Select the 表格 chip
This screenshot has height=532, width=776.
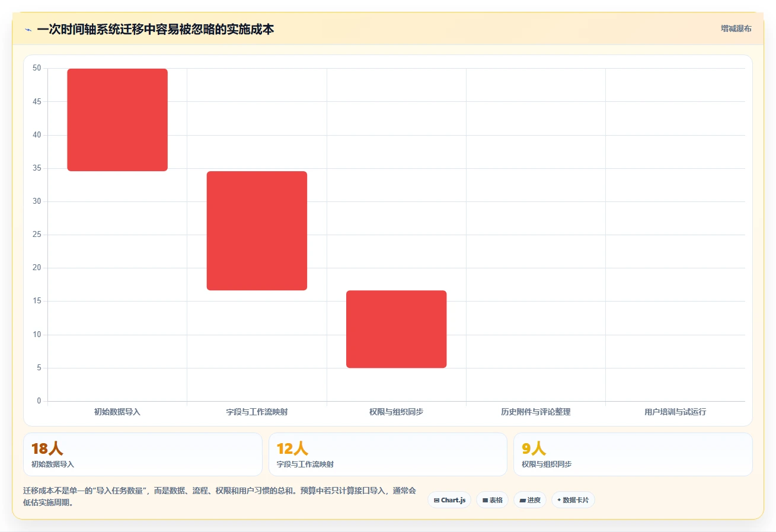click(x=492, y=500)
